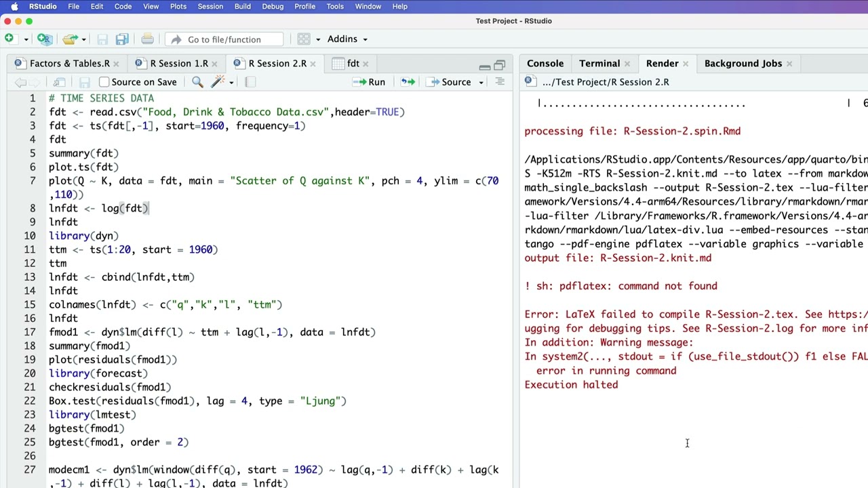Enable the Source on Save checkbox
The width and height of the screenshot is (868, 488).
(104, 82)
